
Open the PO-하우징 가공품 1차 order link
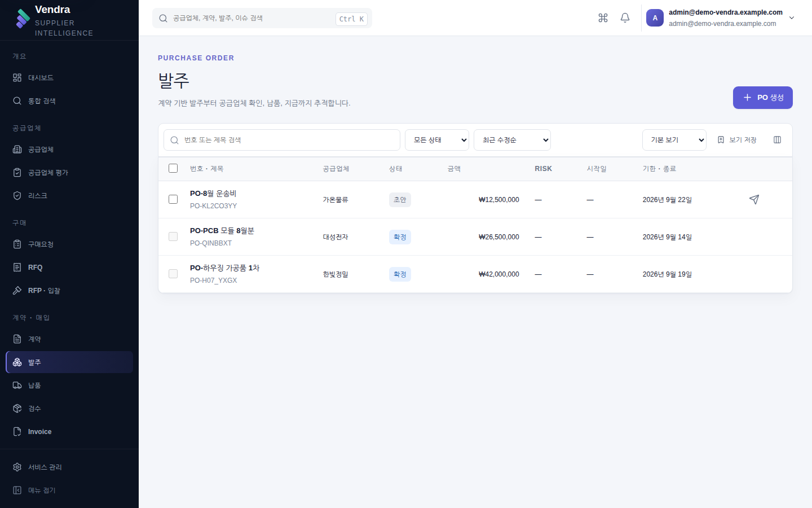[x=224, y=268]
